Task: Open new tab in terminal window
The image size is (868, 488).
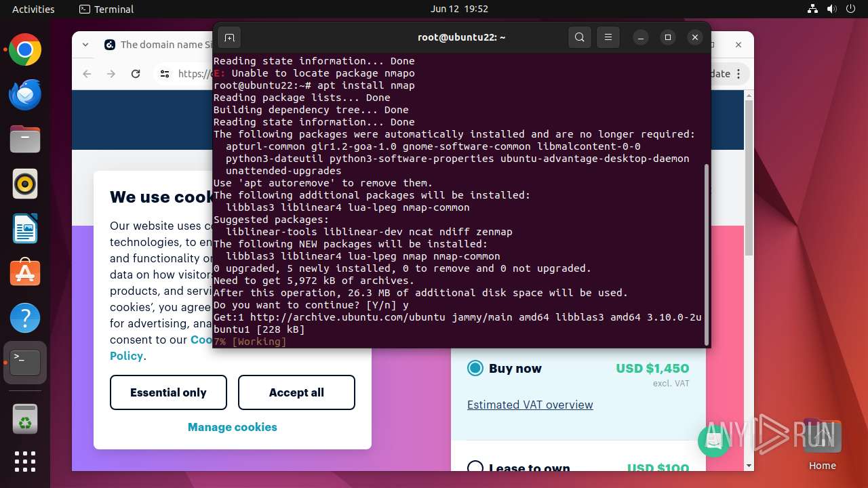Action: pyautogui.click(x=229, y=37)
